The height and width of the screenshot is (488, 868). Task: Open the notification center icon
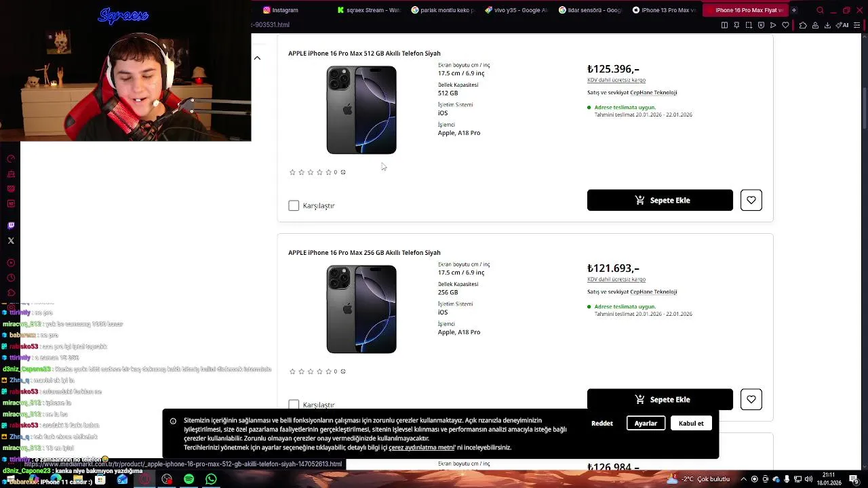[854, 479]
